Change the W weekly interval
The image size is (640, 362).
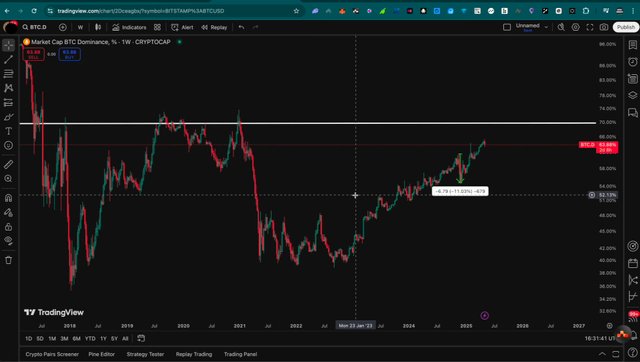80,27
